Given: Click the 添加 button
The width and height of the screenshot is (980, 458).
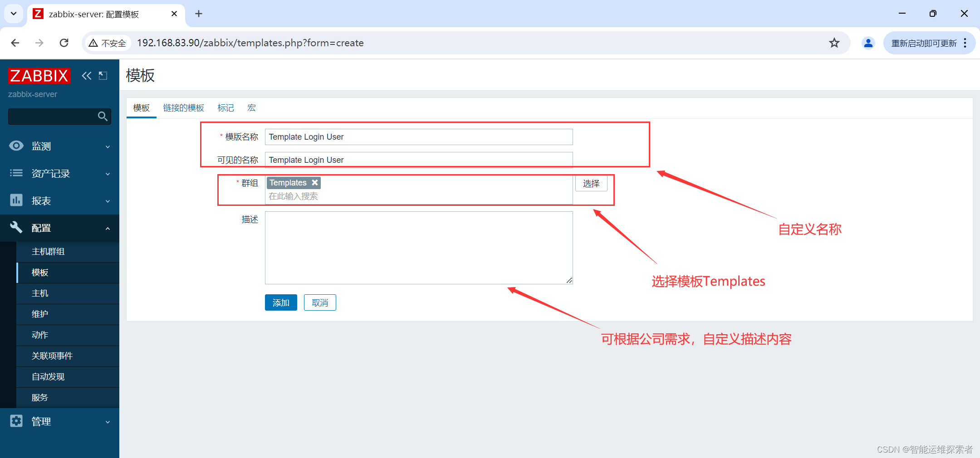Looking at the screenshot, I should pyautogui.click(x=281, y=302).
